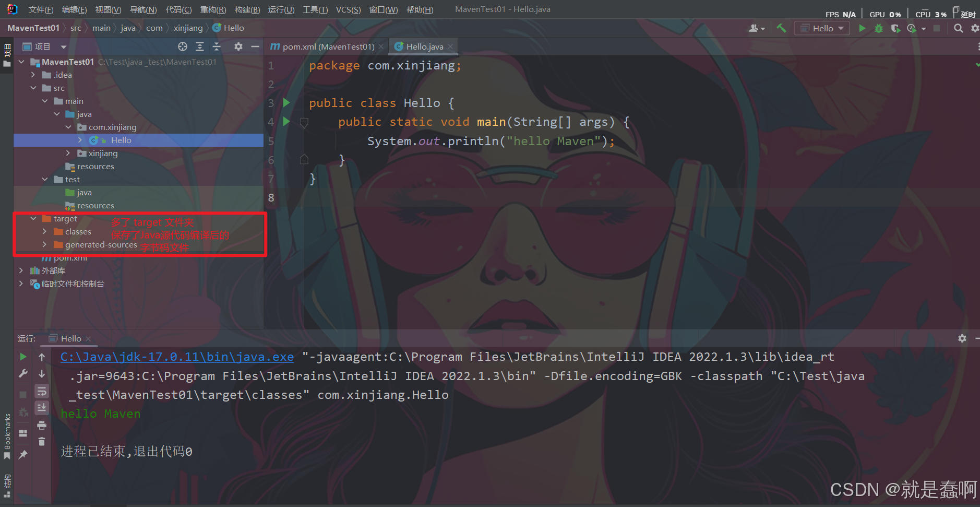Run Hello with the toolbar's green play button
Screen dimensions: 980x507
(862, 28)
